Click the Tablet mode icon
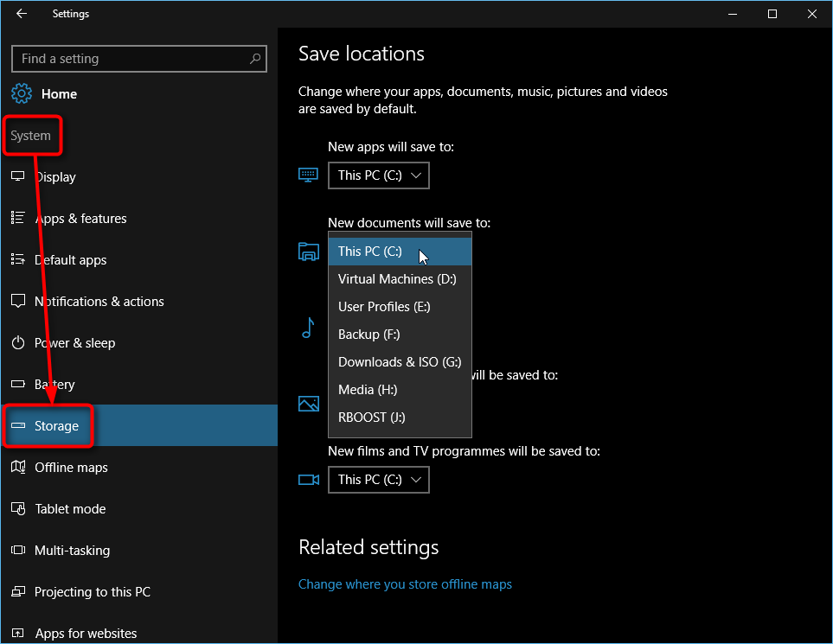833x644 pixels. (18, 508)
